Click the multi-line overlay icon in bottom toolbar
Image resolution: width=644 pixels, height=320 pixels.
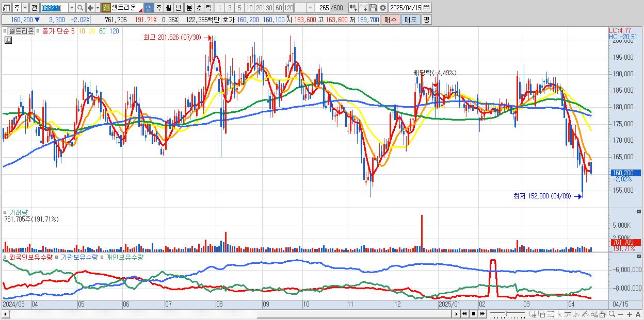point(586,314)
